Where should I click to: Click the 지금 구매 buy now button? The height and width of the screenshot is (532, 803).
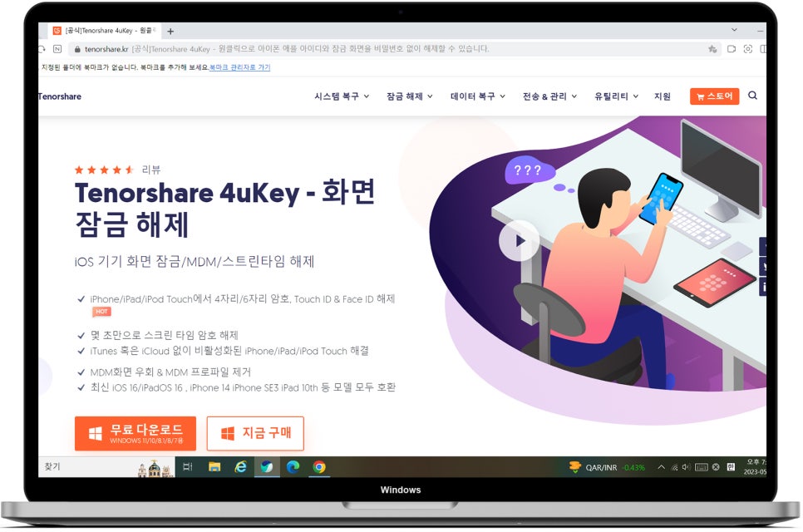(x=255, y=434)
